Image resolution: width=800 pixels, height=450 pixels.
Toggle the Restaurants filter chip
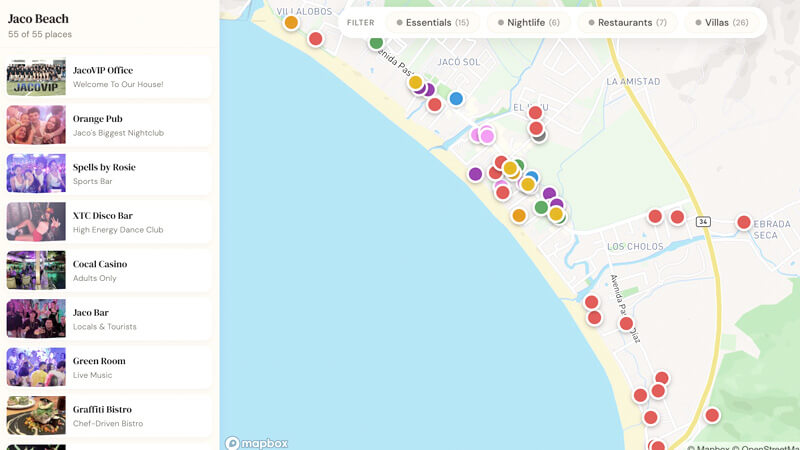627,22
